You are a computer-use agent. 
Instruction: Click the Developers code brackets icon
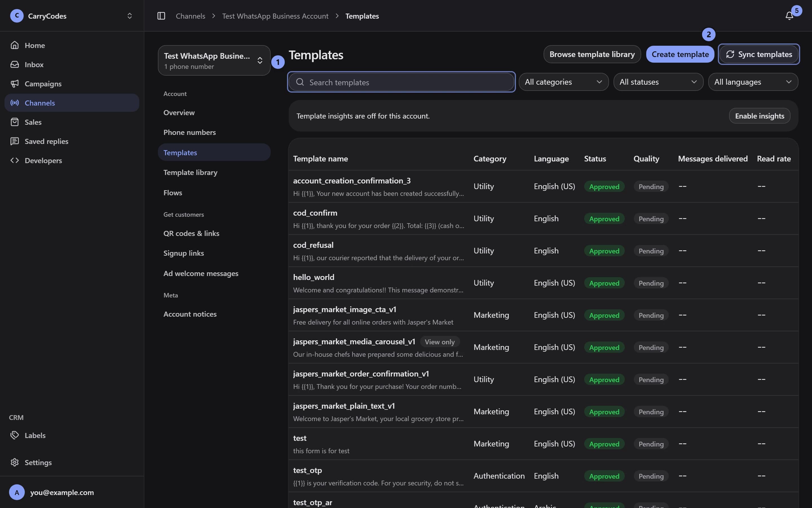click(14, 160)
